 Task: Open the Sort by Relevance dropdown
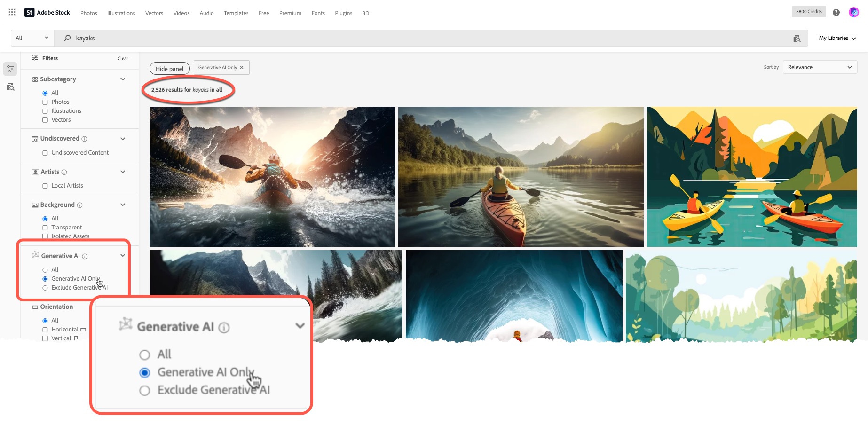(820, 67)
